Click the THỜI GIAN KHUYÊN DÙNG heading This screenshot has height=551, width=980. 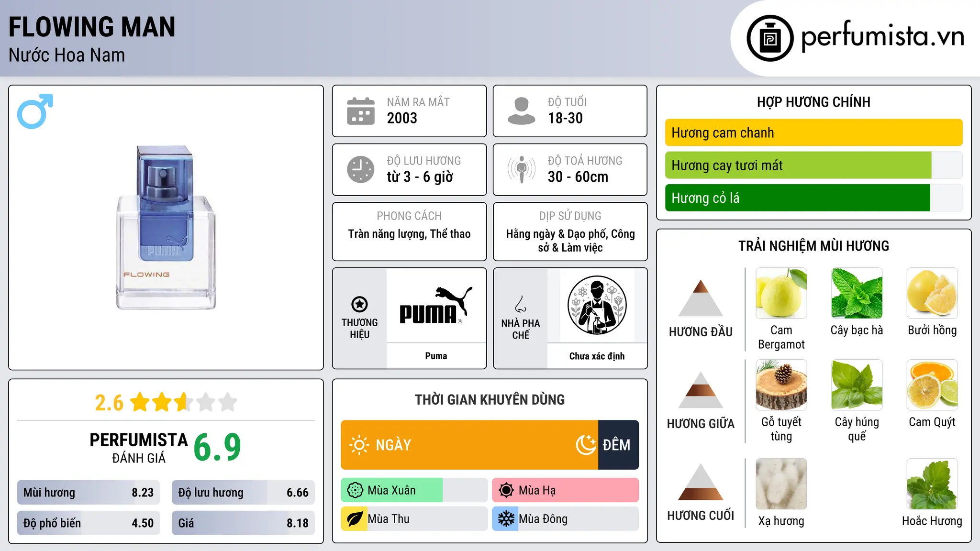[x=490, y=399]
